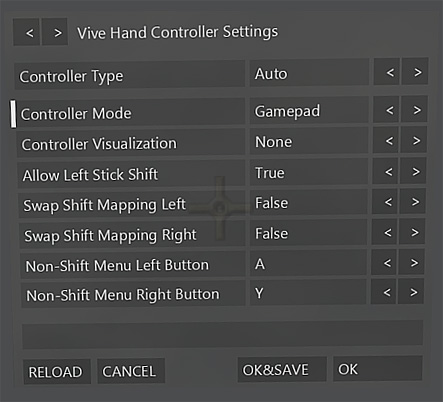
Task: Change Non-Shift Menu Left Button to next
Action: coord(411,262)
